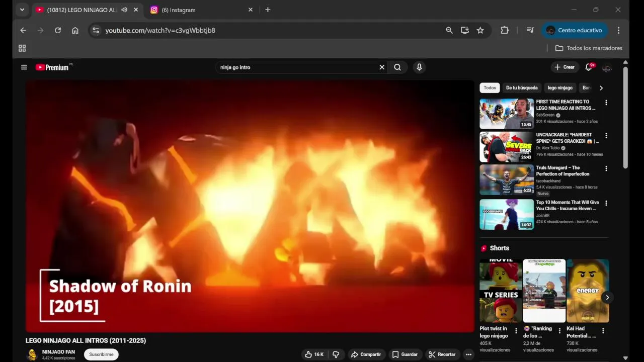Show more filter chips with right arrow
This screenshot has width=644, height=362.
[601, 88]
